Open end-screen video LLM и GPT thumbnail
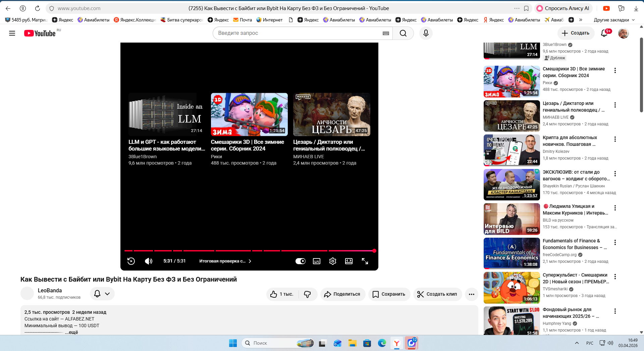This screenshot has width=644, height=351. pyautogui.click(x=167, y=114)
